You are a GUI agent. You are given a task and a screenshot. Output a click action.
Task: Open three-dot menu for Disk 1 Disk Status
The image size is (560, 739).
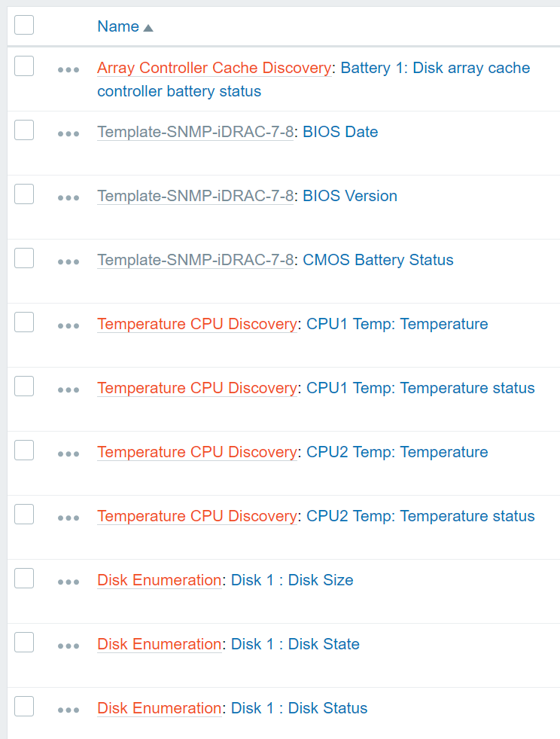click(68, 710)
